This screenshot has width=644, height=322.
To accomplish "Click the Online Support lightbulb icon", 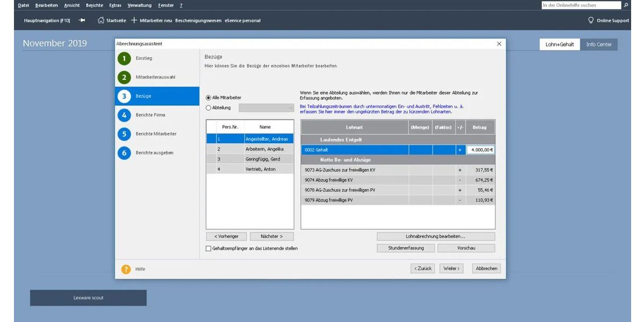I will point(591,20).
